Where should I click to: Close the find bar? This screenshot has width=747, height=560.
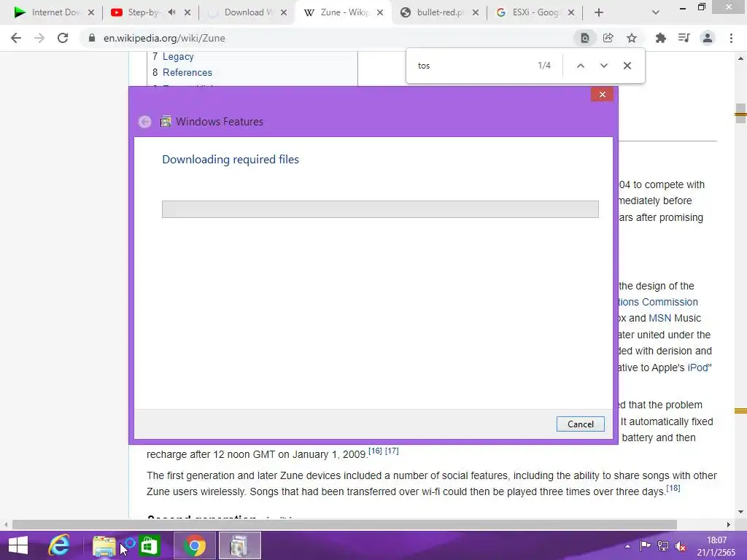627,66
